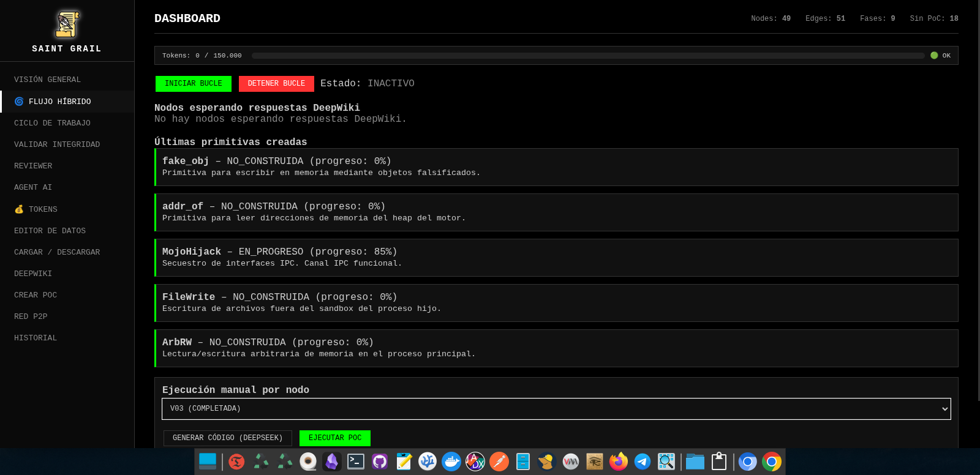Click the Ejecutar PoC button
Image resolution: width=980 pixels, height=475 pixels.
pyautogui.click(x=335, y=438)
